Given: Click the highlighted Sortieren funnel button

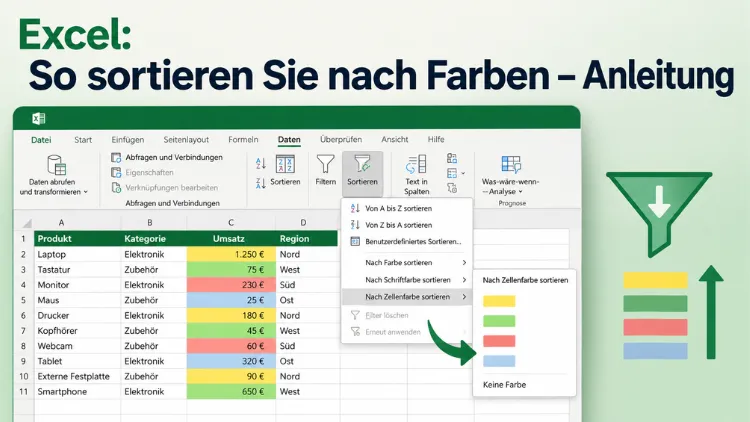Looking at the screenshot, I should tap(362, 173).
